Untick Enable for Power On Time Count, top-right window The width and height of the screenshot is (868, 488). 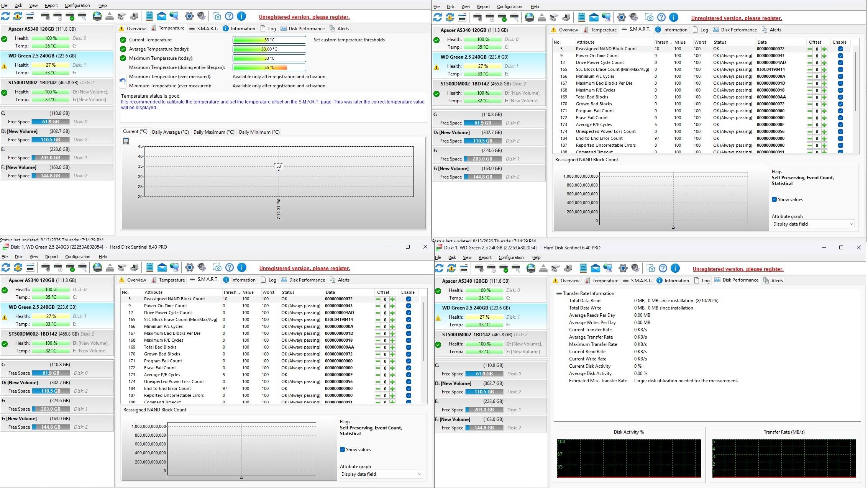[840, 56]
